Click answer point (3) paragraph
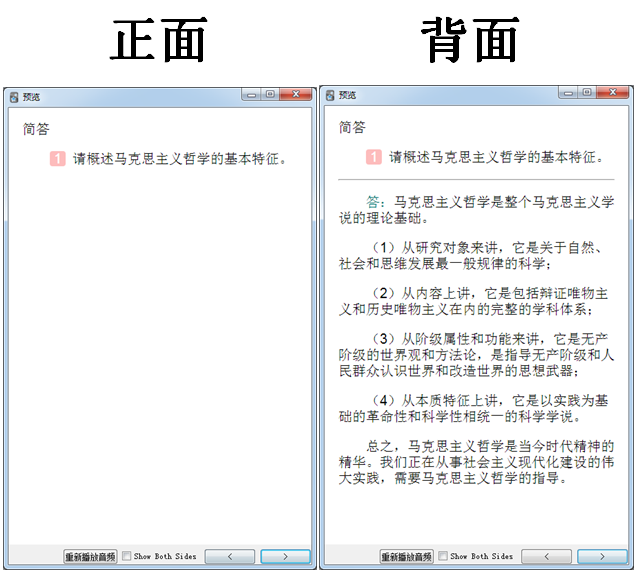640x573 pixels. (476, 355)
